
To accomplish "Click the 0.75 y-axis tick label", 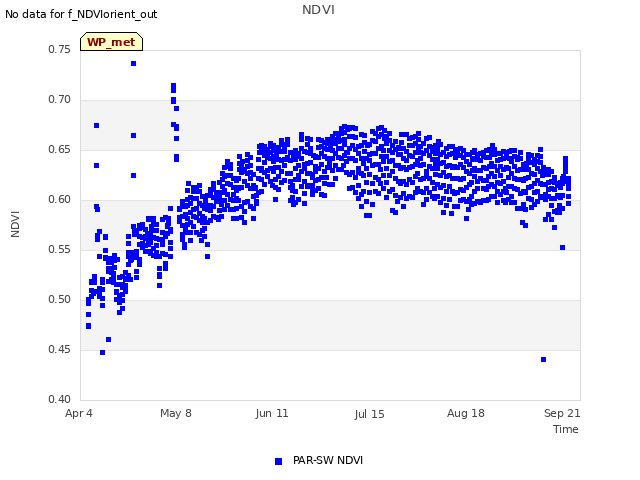I will coord(60,49).
